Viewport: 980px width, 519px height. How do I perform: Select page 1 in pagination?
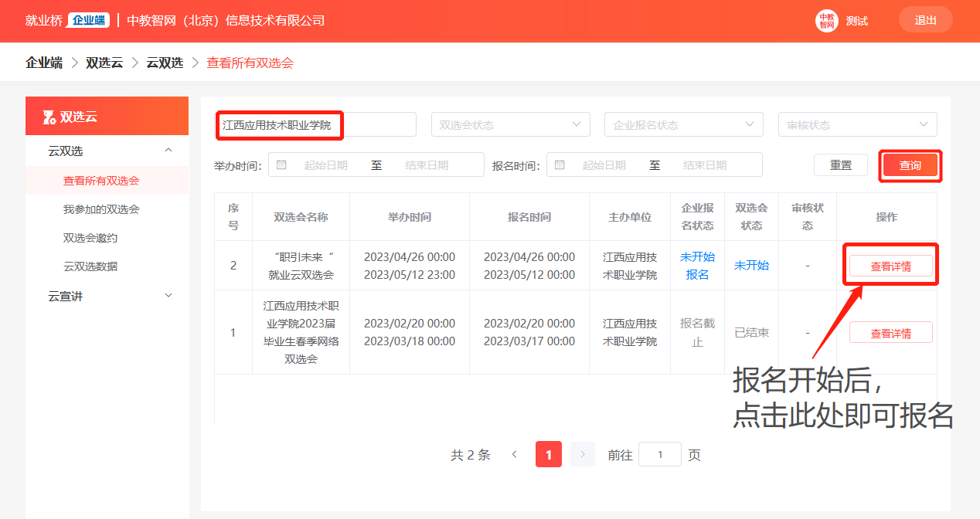tap(549, 455)
